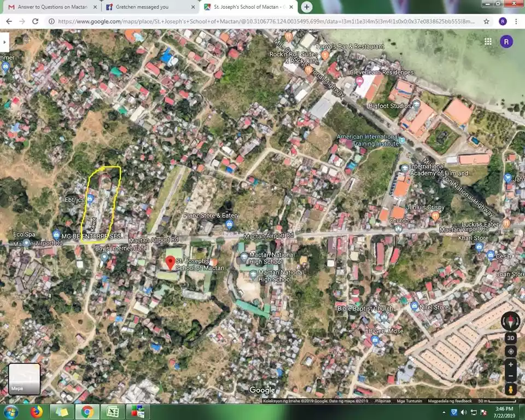Image resolution: width=525 pixels, height=420 pixels.
Task: Zoom in with plus button
Action: [x=511, y=364]
